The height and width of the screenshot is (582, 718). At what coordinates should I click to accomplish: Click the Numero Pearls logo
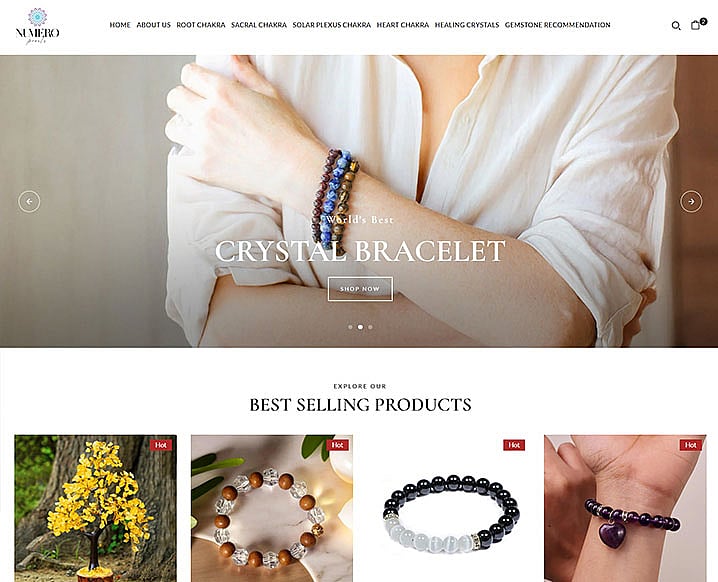[38, 26]
